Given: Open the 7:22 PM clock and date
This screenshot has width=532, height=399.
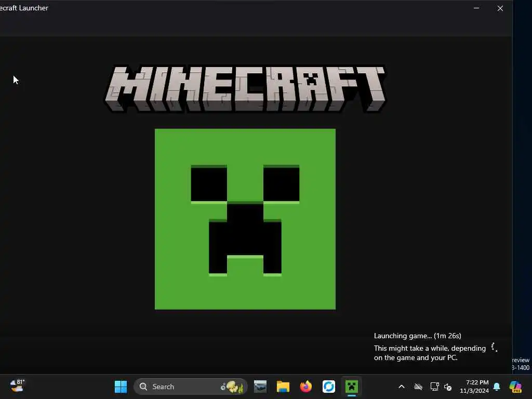Looking at the screenshot, I should (x=474, y=387).
